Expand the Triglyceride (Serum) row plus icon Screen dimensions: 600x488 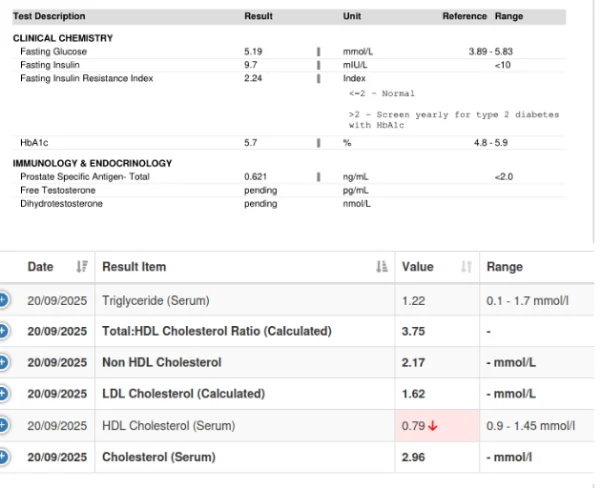coord(3,300)
